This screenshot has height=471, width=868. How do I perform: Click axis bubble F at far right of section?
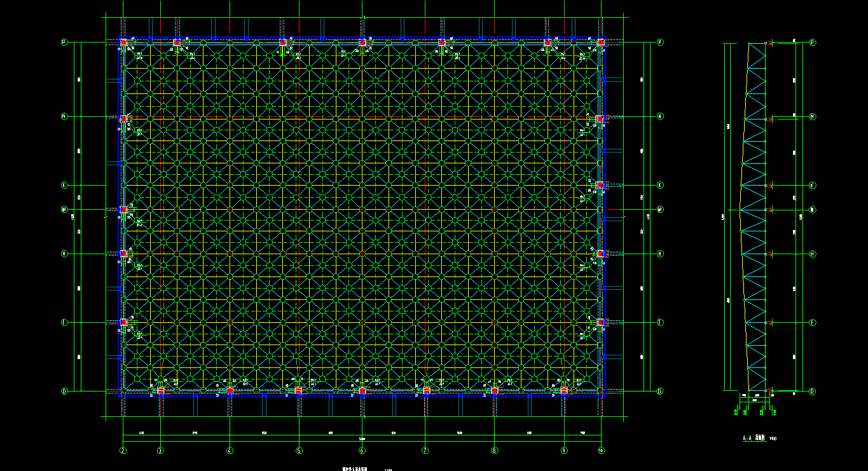812,323
